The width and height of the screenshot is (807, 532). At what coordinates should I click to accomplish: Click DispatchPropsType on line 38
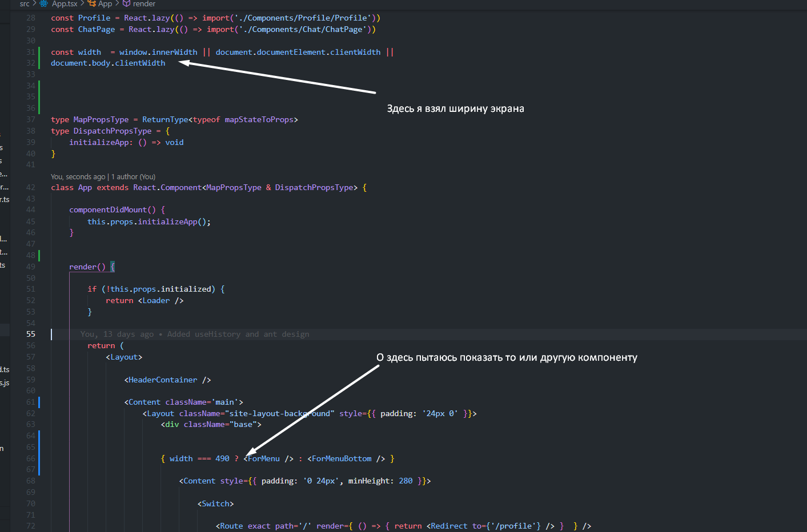(113, 131)
